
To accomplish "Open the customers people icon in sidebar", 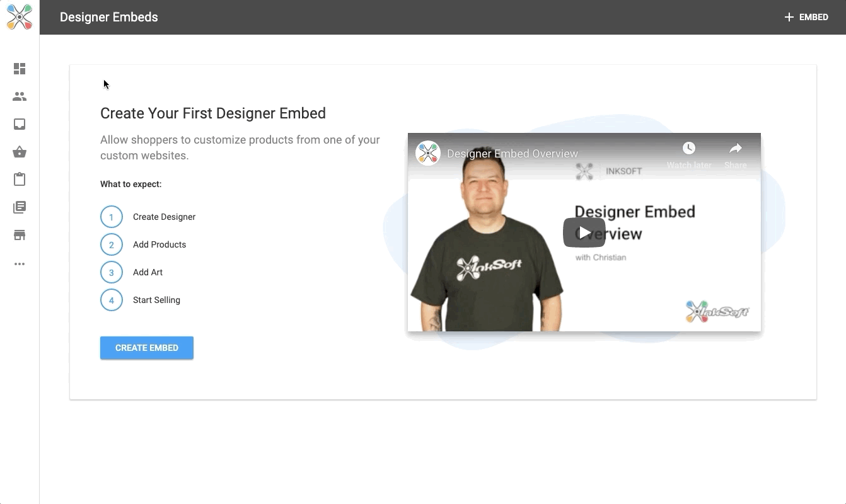I will [x=20, y=96].
